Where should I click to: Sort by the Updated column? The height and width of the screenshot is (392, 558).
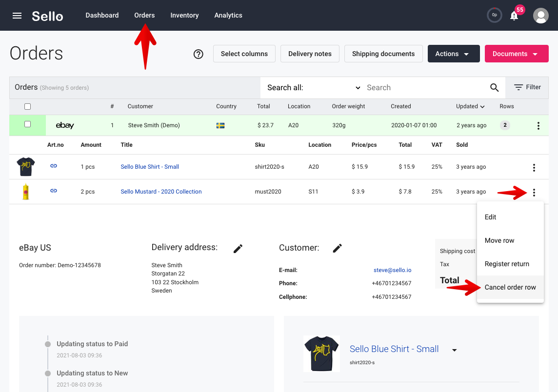[x=470, y=106]
